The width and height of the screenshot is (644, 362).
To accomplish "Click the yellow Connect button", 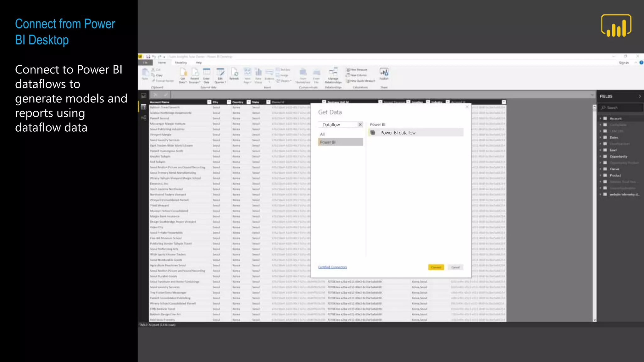I will click(x=436, y=267).
